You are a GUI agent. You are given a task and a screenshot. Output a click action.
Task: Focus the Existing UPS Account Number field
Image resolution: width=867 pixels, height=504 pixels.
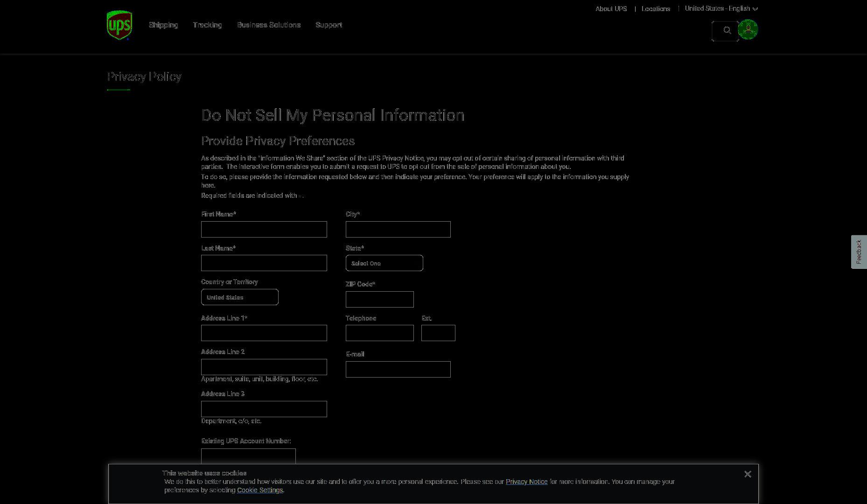click(x=248, y=456)
